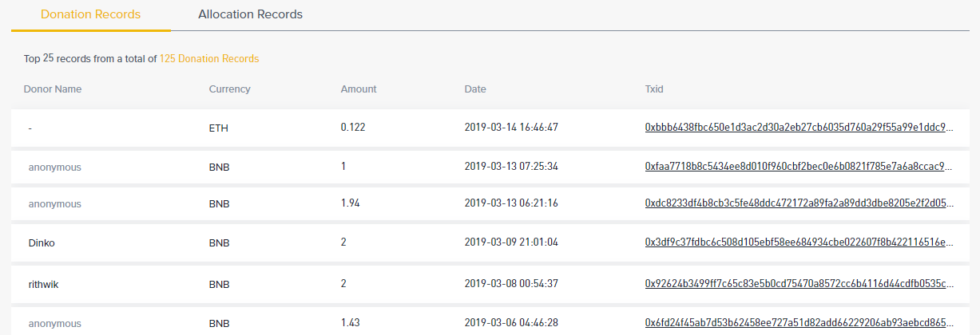Click the 125 Donation Records link

pos(209,59)
